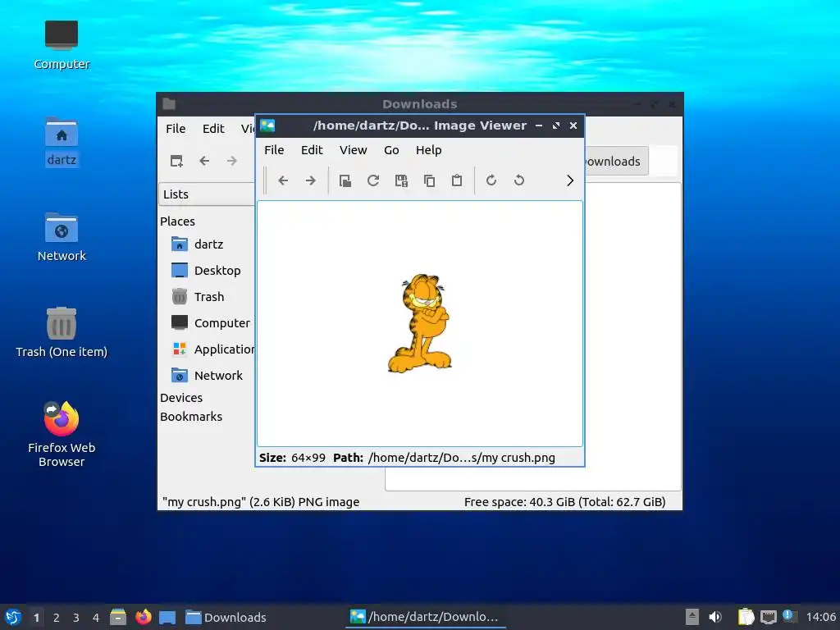Open the Computer desktop icon

point(61,44)
